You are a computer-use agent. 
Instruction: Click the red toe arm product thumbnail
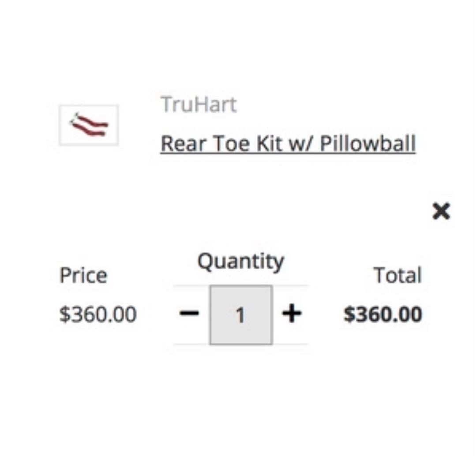pos(89,125)
